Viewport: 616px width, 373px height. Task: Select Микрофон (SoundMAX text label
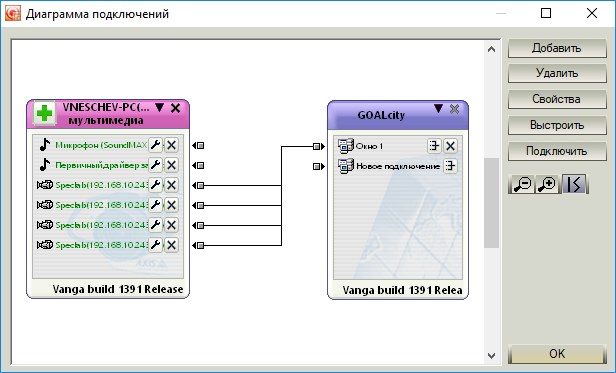coord(101,145)
